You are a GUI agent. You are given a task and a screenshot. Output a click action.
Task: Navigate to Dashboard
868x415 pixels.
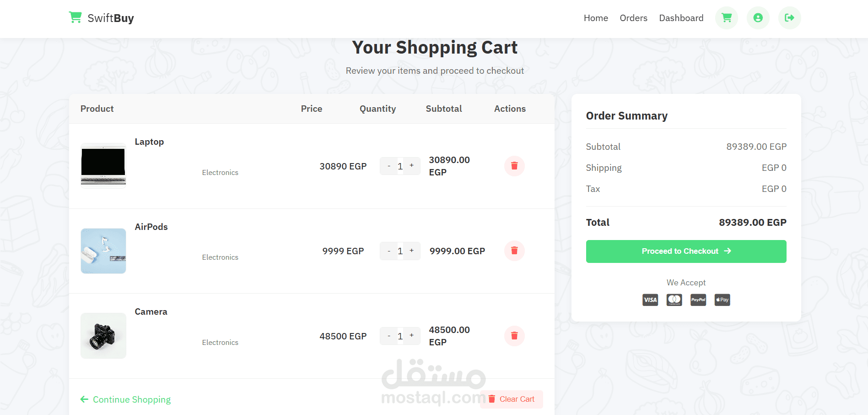point(681,18)
